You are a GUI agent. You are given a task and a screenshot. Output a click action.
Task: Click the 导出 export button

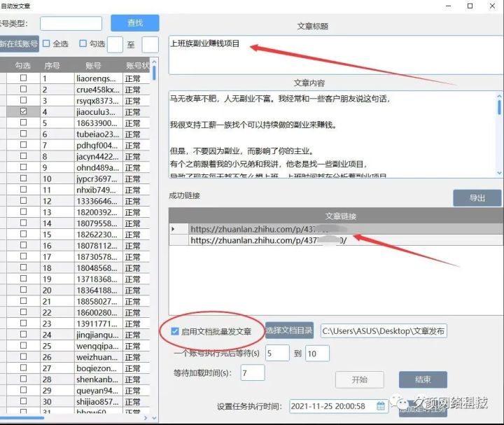pos(477,197)
